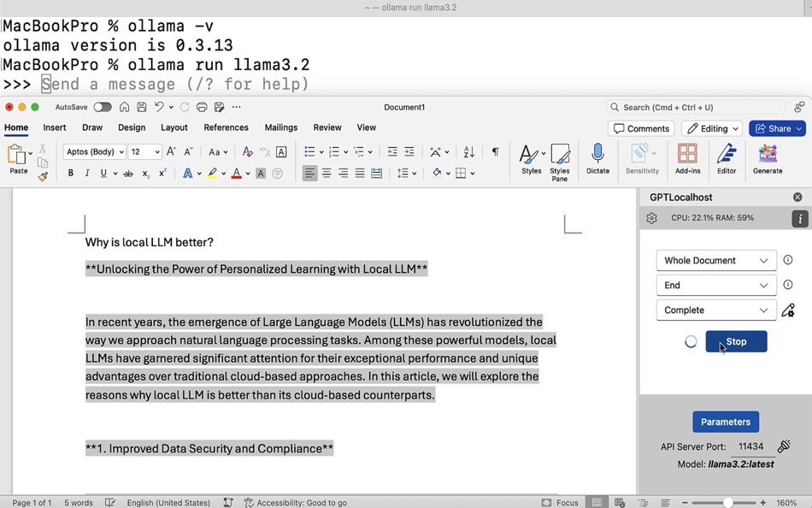
Task: Open the End position dropdown
Action: 716,285
